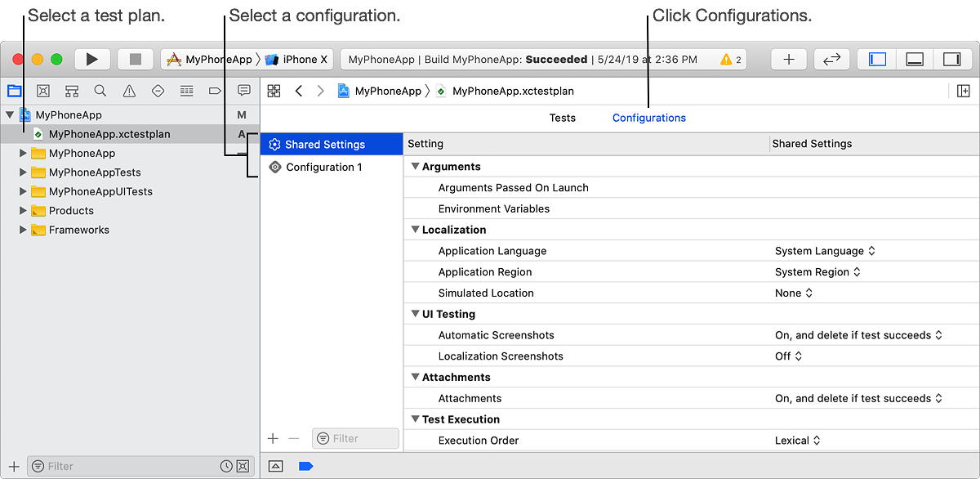Viewport: 980px width, 479px height.
Task: Open the Debug navigator
Action: tap(186, 91)
